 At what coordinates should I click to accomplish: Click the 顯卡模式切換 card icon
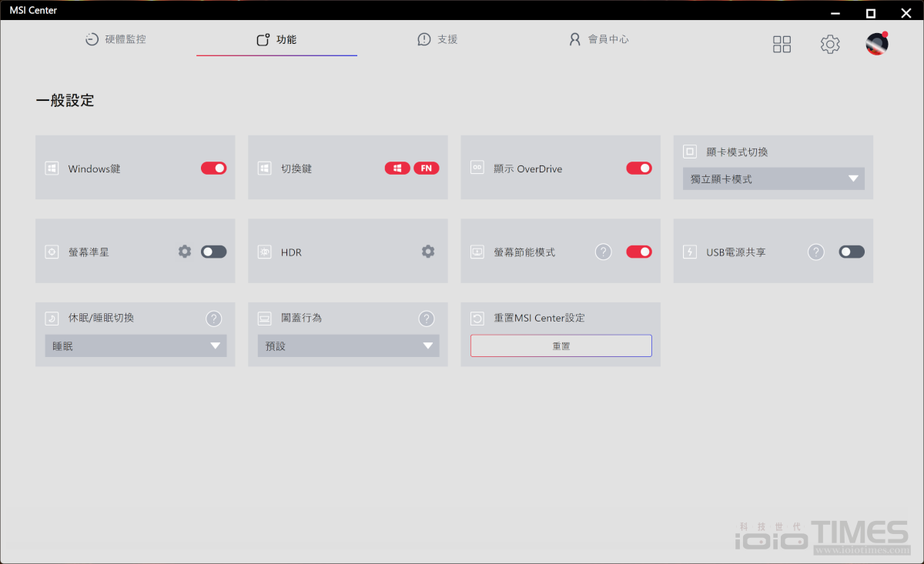pyautogui.click(x=690, y=152)
